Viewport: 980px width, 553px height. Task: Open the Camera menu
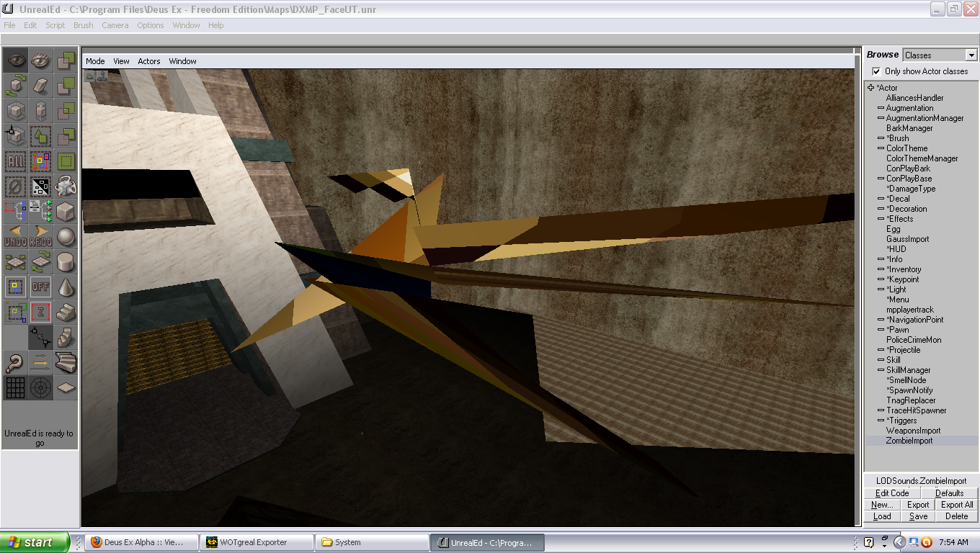point(115,25)
